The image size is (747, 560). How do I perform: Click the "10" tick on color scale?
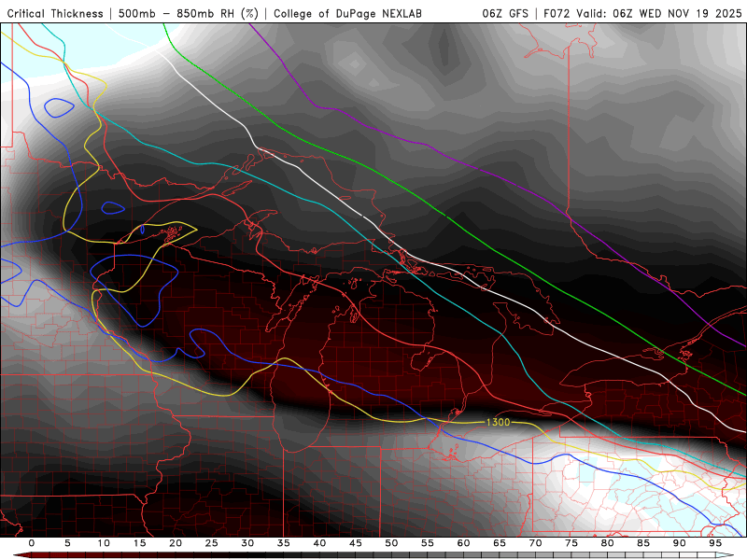point(104,543)
